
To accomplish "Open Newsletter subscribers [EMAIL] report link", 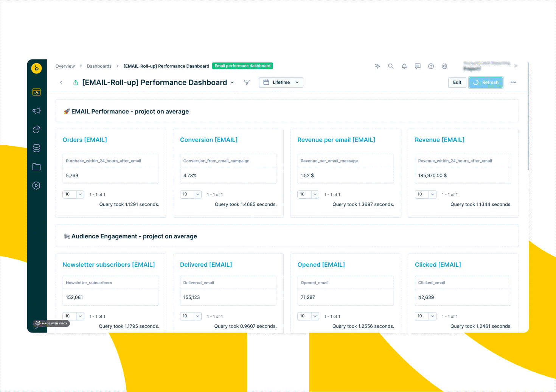I will pos(109,265).
